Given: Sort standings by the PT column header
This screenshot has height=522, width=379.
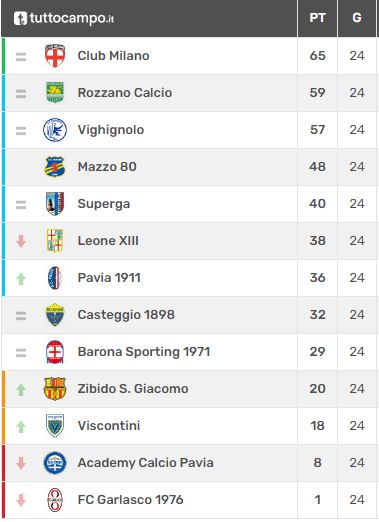Looking at the screenshot, I should point(317,18).
